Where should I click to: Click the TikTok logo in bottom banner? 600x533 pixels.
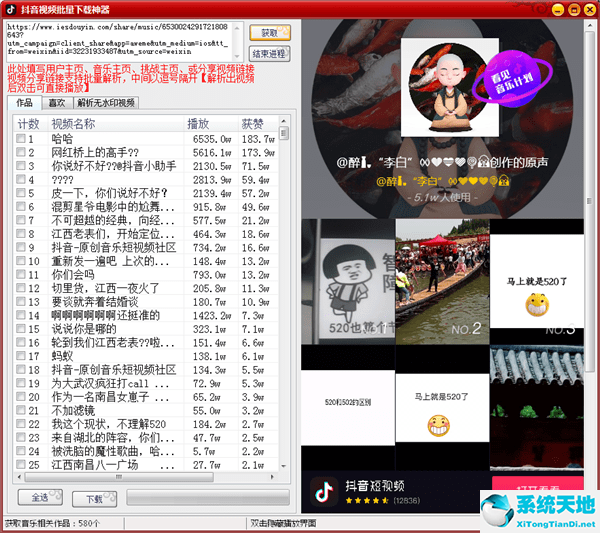tap(323, 492)
